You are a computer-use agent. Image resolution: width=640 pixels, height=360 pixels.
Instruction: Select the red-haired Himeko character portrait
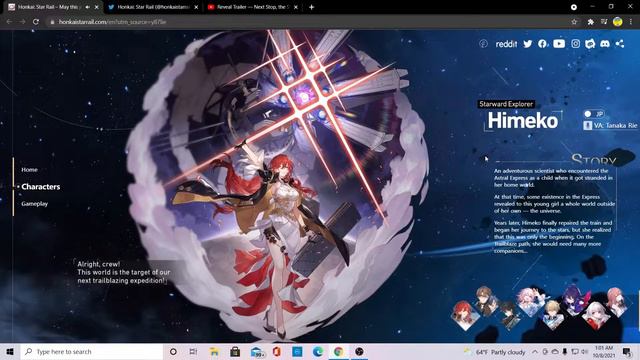464,315
